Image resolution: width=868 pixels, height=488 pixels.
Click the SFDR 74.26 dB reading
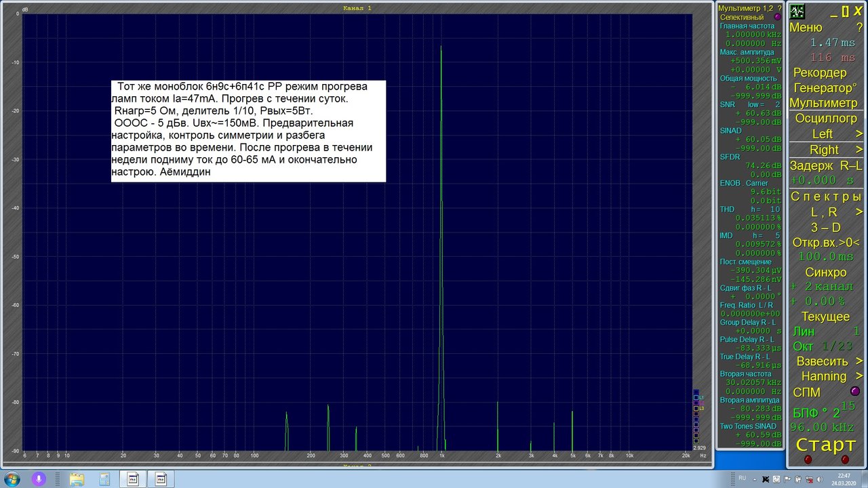click(763, 165)
